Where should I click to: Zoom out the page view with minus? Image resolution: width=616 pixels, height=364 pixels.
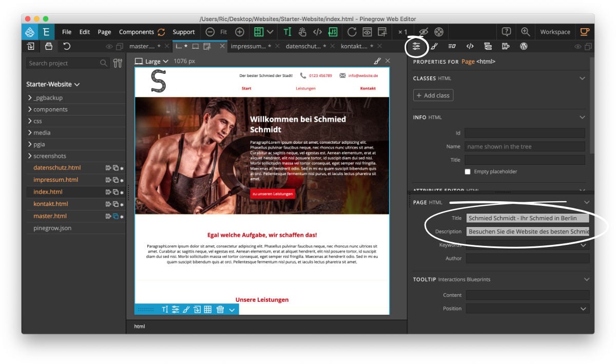click(x=209, y=32)
